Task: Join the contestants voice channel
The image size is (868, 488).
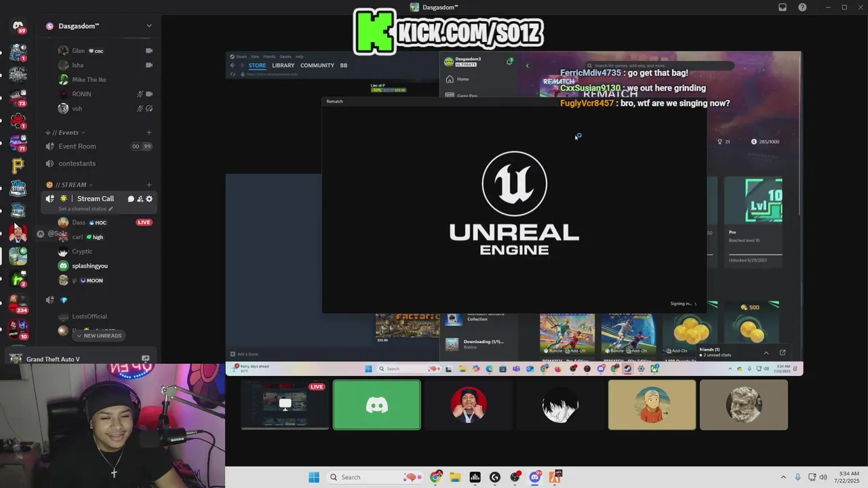Action: (100, 163)
